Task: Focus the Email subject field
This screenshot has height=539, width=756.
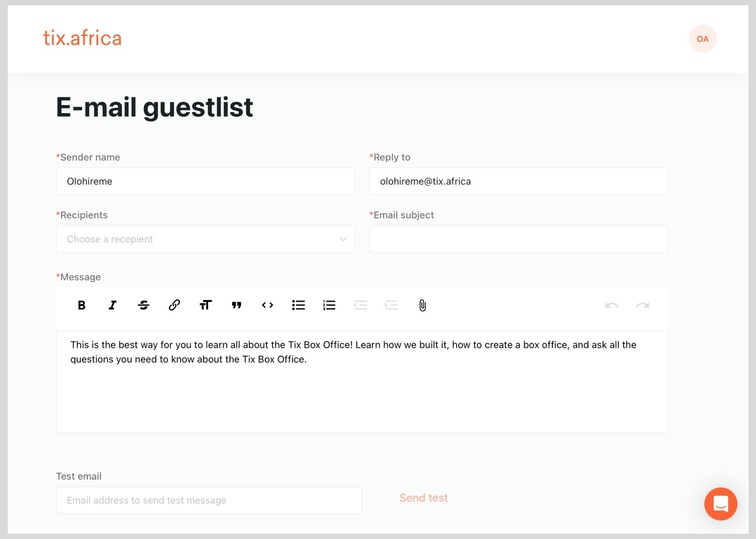Action: click(x=519, y=239)
